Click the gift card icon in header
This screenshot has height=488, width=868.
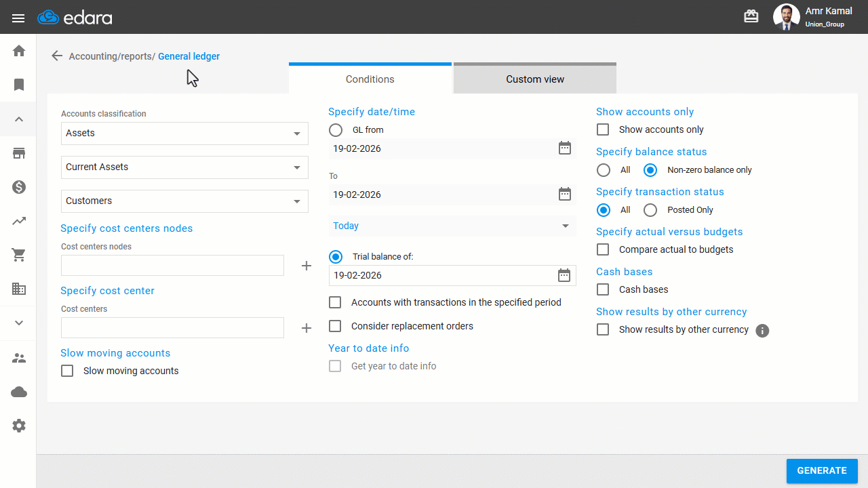(751, 16)
